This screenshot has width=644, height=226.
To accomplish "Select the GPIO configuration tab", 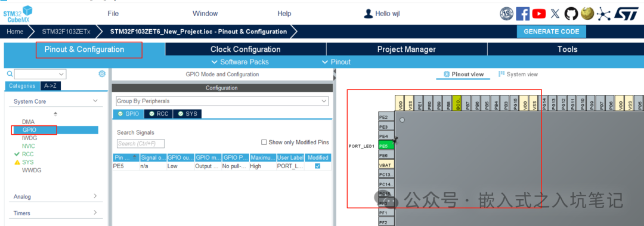I will coord(129,113).
